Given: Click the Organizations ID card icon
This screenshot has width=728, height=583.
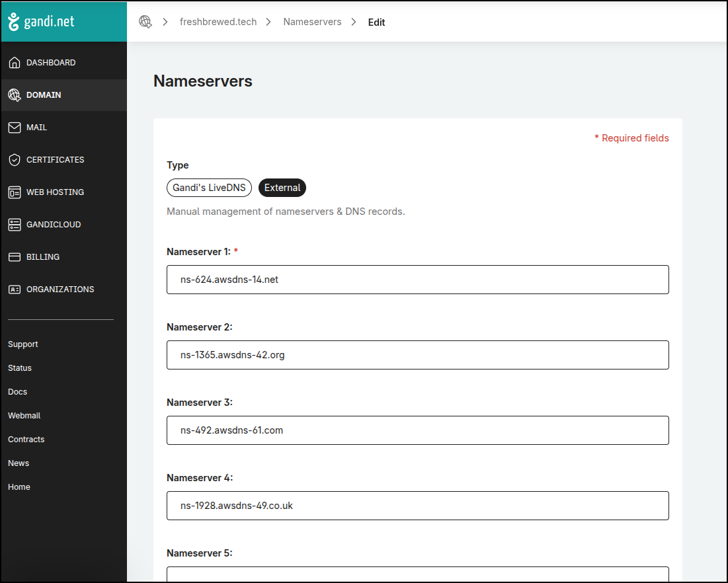Looking at the screenshot, I should coord(15,289).
